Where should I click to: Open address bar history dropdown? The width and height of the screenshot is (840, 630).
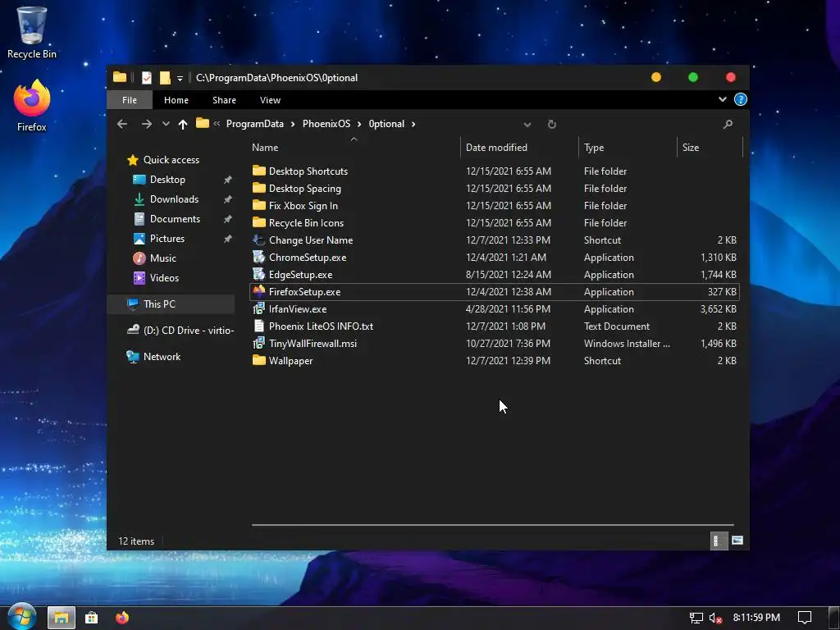pyautogui.click(x=527, y=125)
